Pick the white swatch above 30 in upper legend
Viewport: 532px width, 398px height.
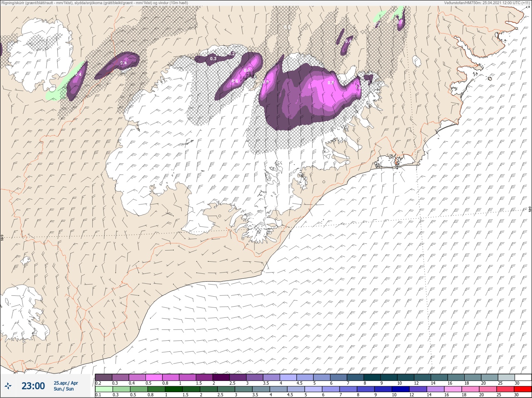coord(523,377)
